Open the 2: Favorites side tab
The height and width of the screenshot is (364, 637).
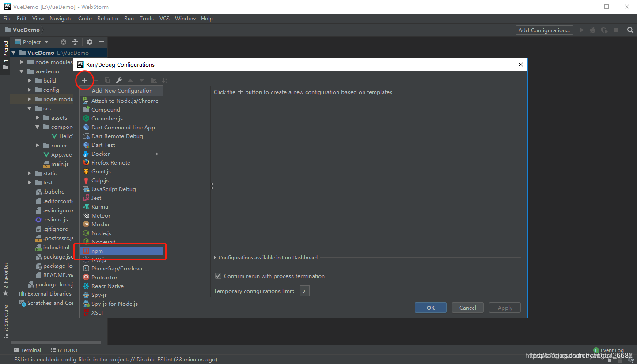pos(5,279)
